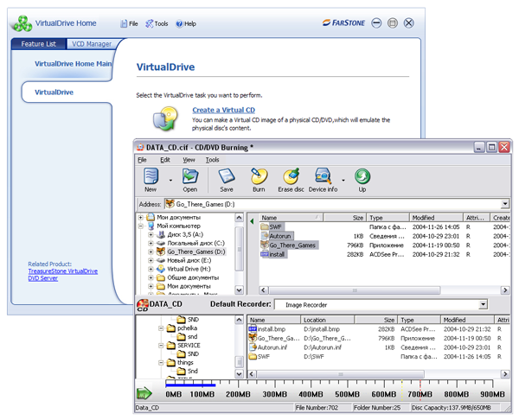Click down arrow of the drive tree scrollbar
The width and height of the screenshot is (519, 420).
239,290
